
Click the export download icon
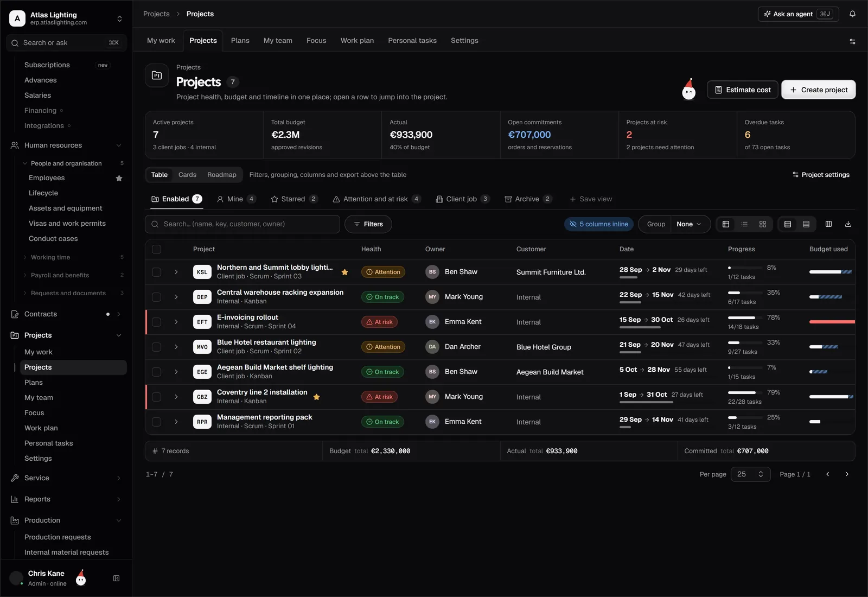click(x=848, y=224)
